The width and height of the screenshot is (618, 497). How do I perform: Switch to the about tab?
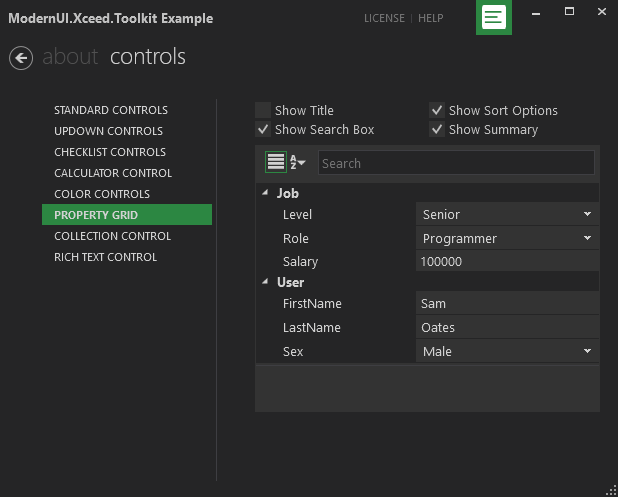click(70, 57)
